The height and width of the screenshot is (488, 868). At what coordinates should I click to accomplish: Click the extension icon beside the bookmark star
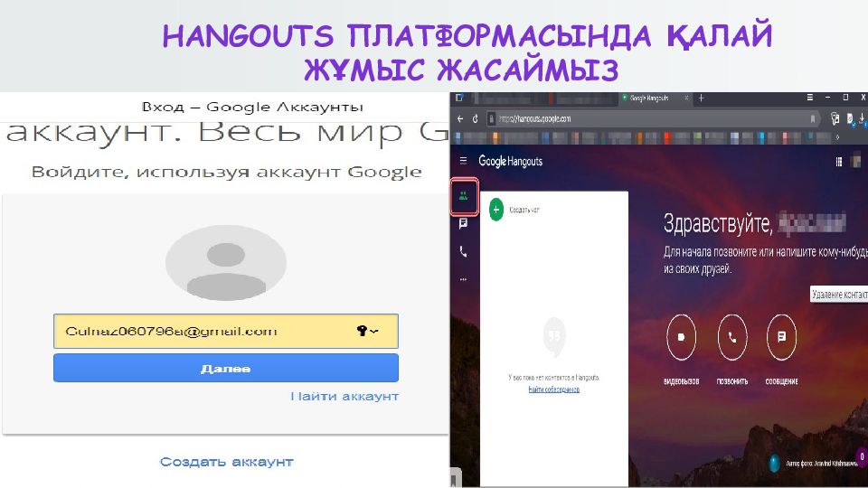[x=835, y=118]
